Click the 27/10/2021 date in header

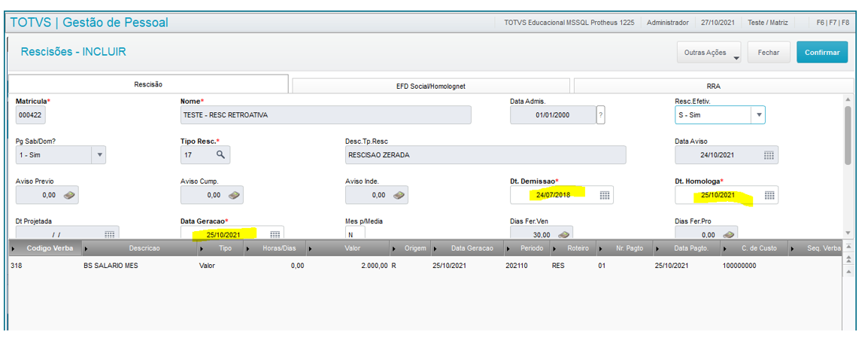[x=718, y=23]
